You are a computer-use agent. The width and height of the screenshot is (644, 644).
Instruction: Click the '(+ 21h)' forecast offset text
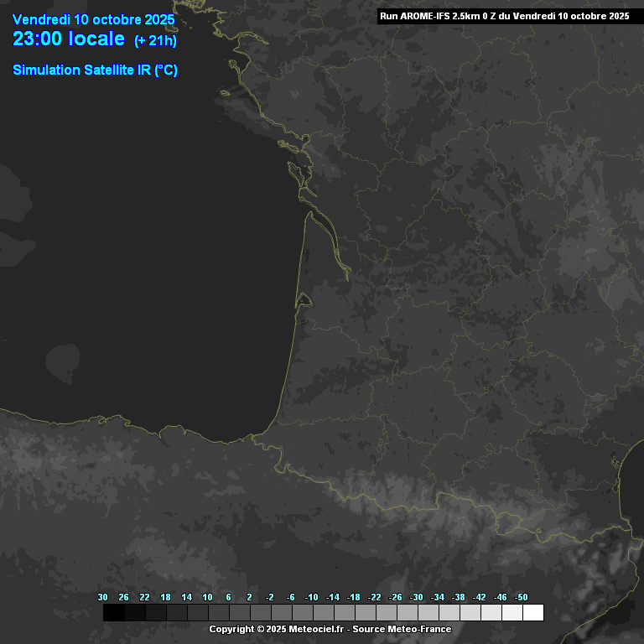[155, 41]
